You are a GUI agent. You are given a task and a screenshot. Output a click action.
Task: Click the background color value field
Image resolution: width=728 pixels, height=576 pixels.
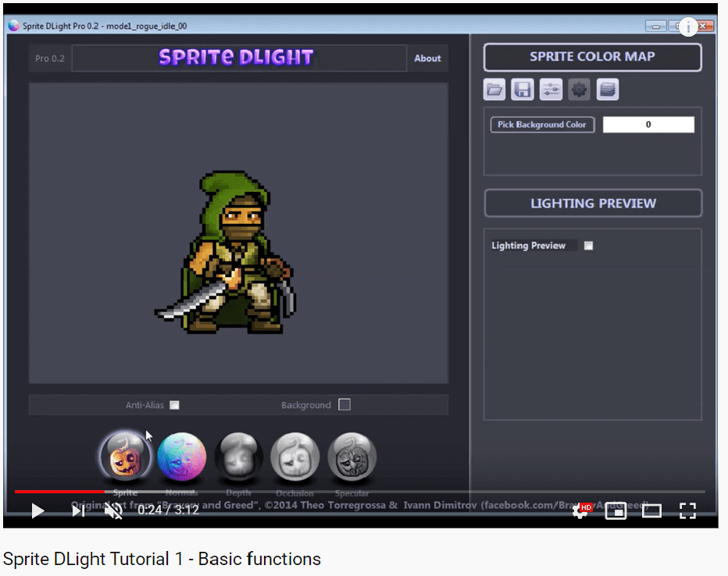click(x=648, y=124)
